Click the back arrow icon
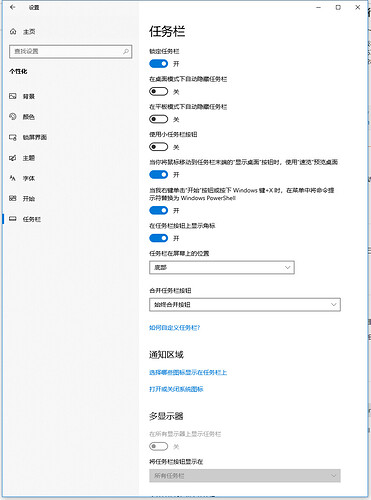Screen dimensions: 371x500 pyautogui.click(x=13, y=7)
